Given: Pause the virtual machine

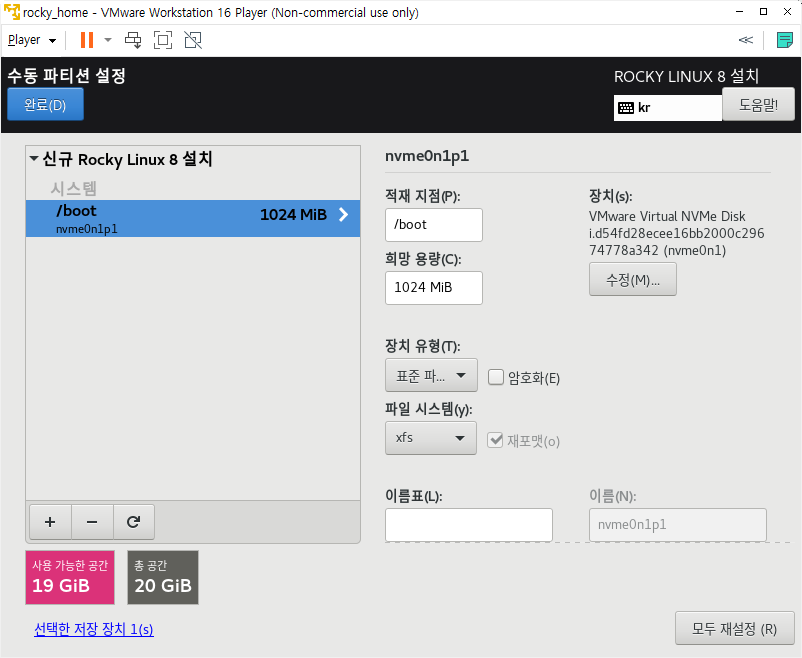Looking at the screenshot, I should click(x=87, y=40).
